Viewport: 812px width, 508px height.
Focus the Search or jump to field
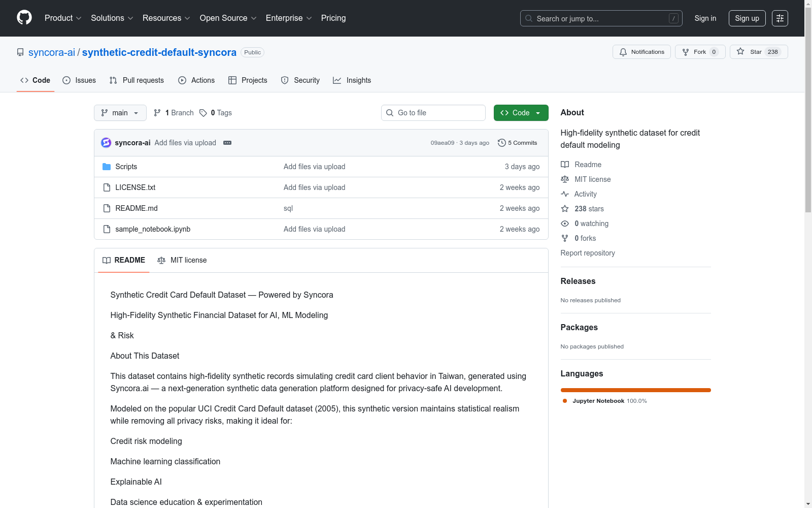601,18
